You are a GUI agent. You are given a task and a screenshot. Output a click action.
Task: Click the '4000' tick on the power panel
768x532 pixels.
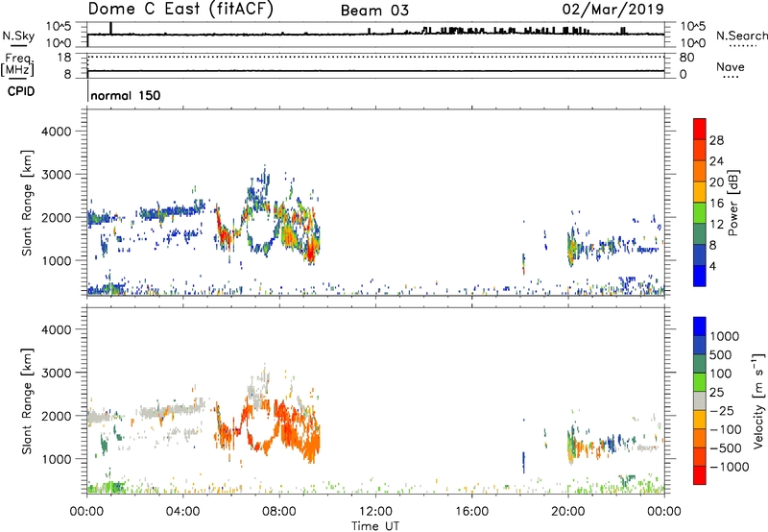point(56,132)
